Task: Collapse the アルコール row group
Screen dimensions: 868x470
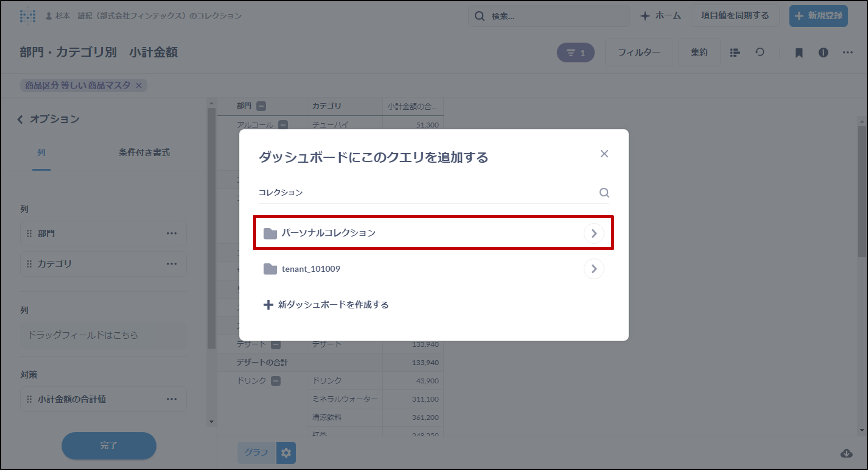Action: click(283, 125)
